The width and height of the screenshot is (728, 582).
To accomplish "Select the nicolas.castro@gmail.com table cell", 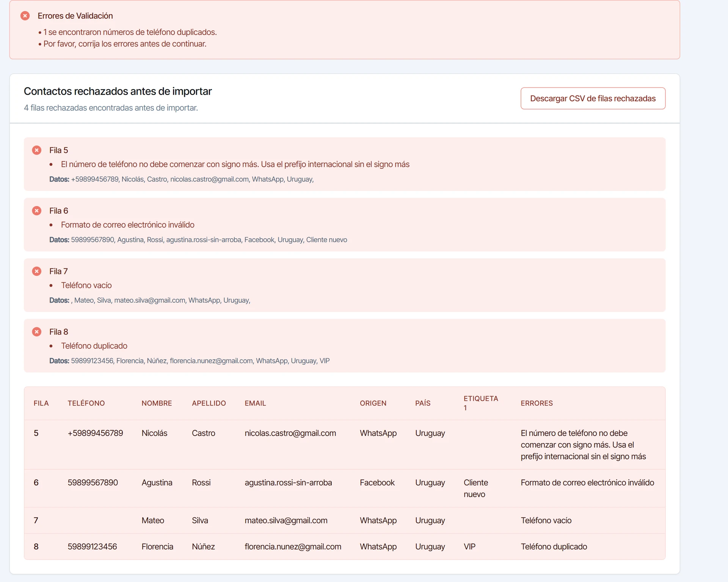I will coord(290,433).
